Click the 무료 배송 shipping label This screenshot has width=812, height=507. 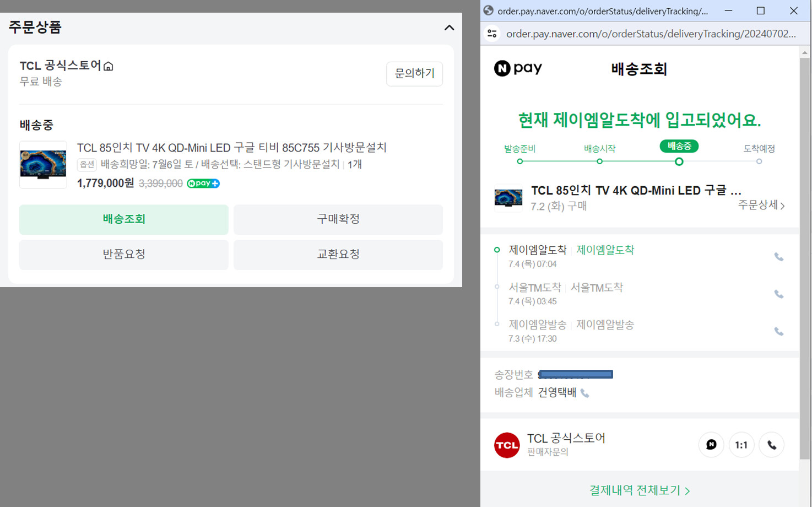click(x=41, y=82)
